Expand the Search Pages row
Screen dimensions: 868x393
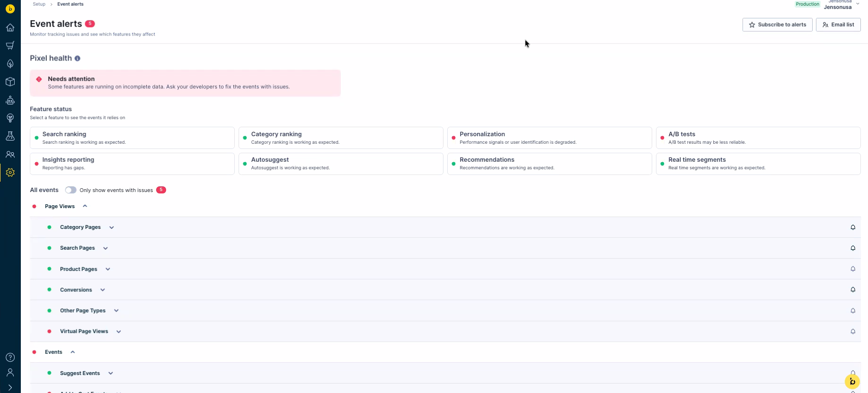106,248
